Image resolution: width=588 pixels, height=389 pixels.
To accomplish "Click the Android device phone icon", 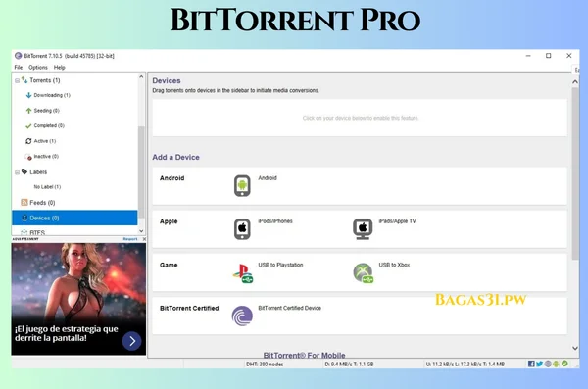I will pos(242,186).
